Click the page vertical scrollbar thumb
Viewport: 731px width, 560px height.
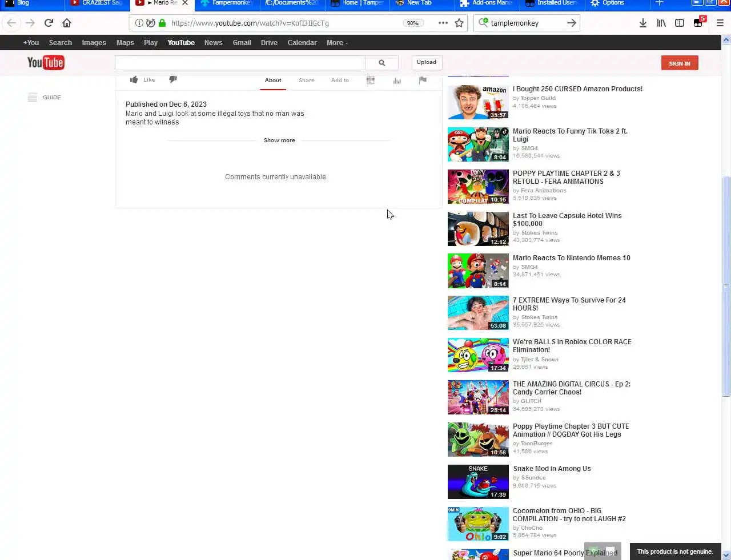pyautogui.click(x=726, y=285)
